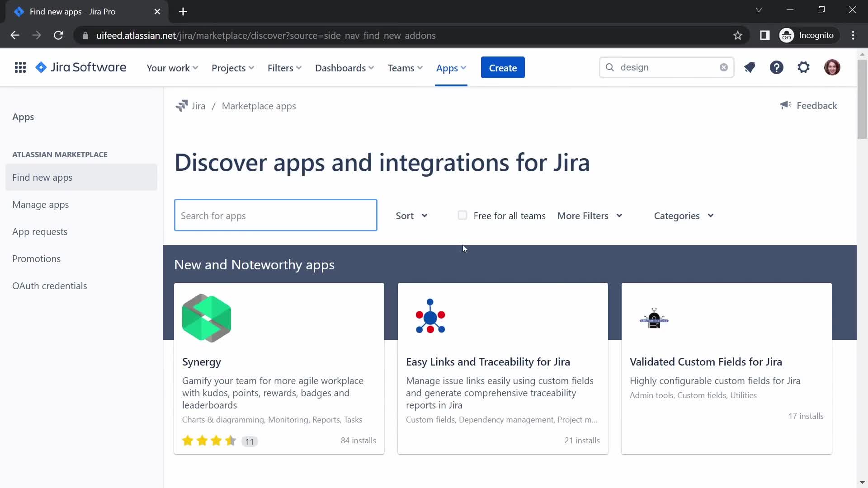868x488 pixels.
Task: Expand the Teams menu
Action: (x=405, y=68)
